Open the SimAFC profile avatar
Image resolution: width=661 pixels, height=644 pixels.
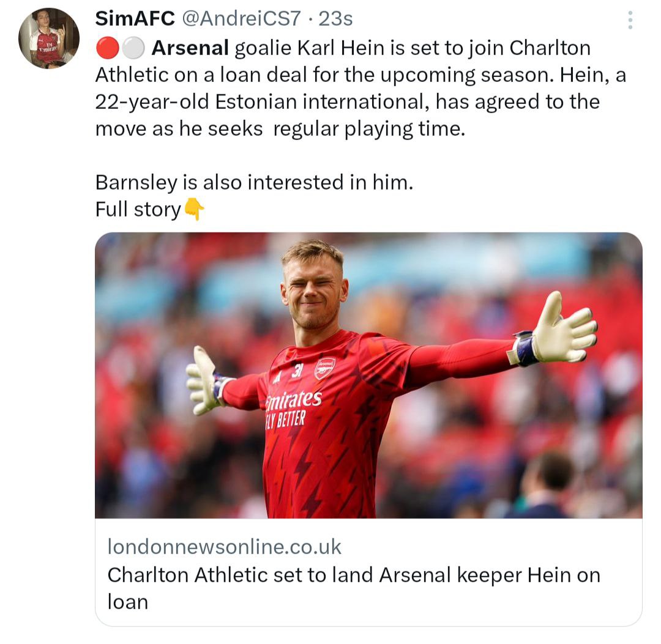(x=49, y=38)
